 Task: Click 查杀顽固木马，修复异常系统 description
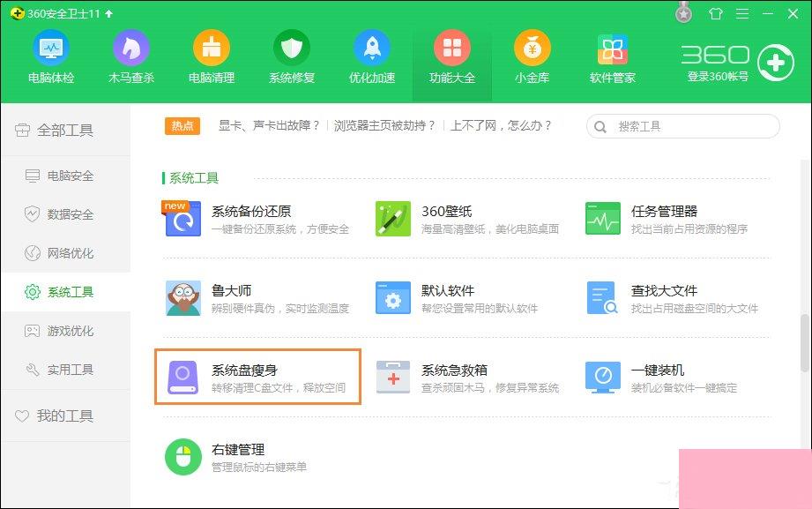coord(490,388)
